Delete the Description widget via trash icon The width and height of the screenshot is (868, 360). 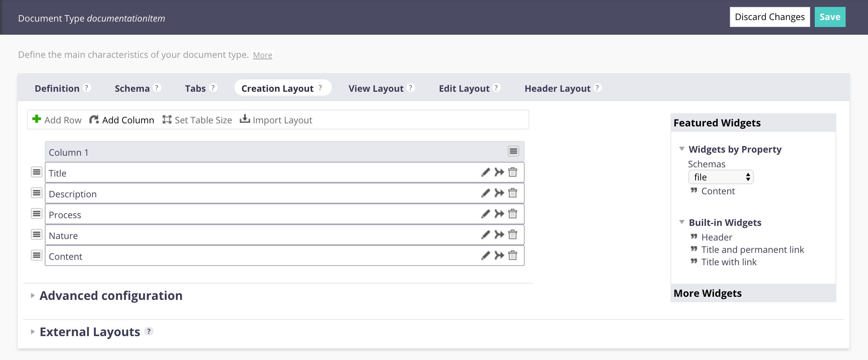(513, 193)
